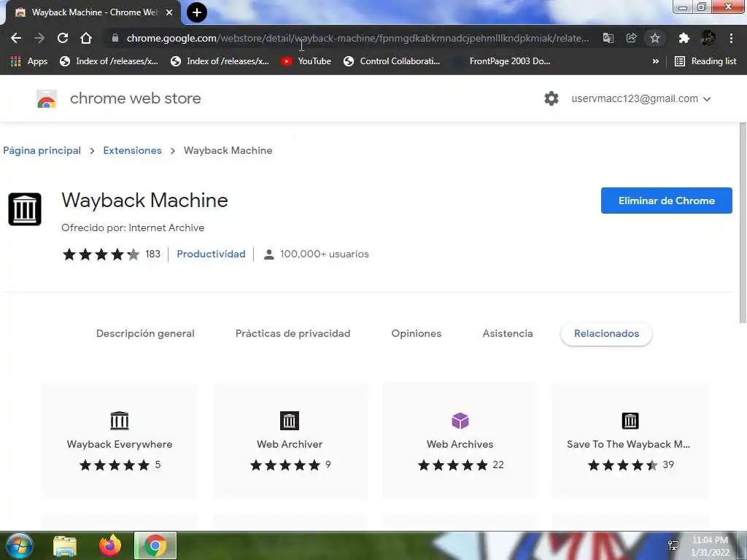Expand the uservmacc123@gmail.com account dropdown
Screen dimensions: 747x560
pos(640,98)
